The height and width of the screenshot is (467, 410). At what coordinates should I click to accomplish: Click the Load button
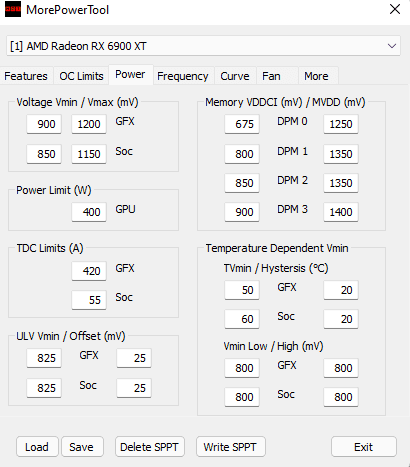pyautogui.click(x=37, y=447)
